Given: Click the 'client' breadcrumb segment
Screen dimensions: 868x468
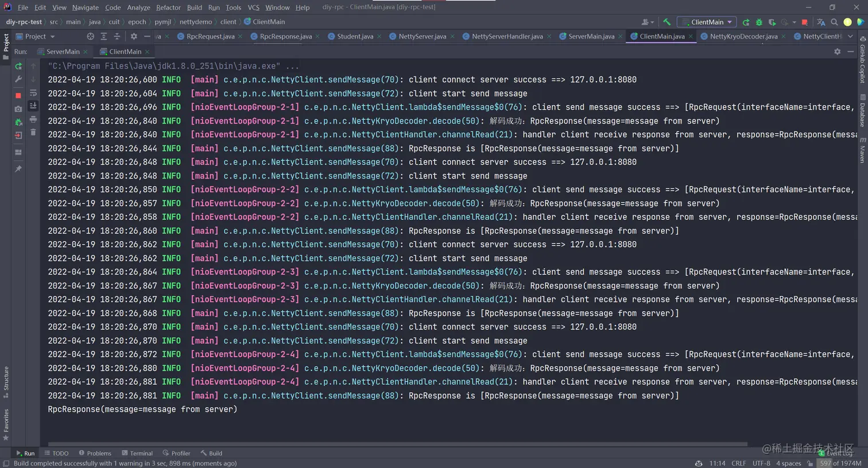Looking at the screenshot, I should (x=228, y=22).
